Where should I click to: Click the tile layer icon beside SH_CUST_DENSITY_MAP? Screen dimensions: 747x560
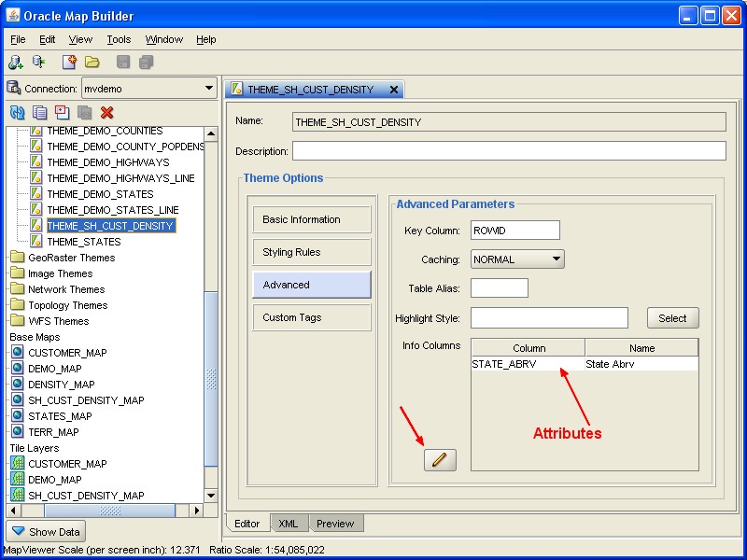[x=18, y=495]
